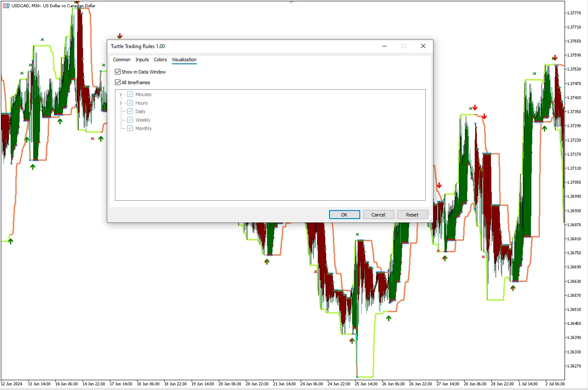This screenshot has width=588, height=390.
Task: Minimize the Turtle Trading Rules dialog
Action: pos(384,46)
